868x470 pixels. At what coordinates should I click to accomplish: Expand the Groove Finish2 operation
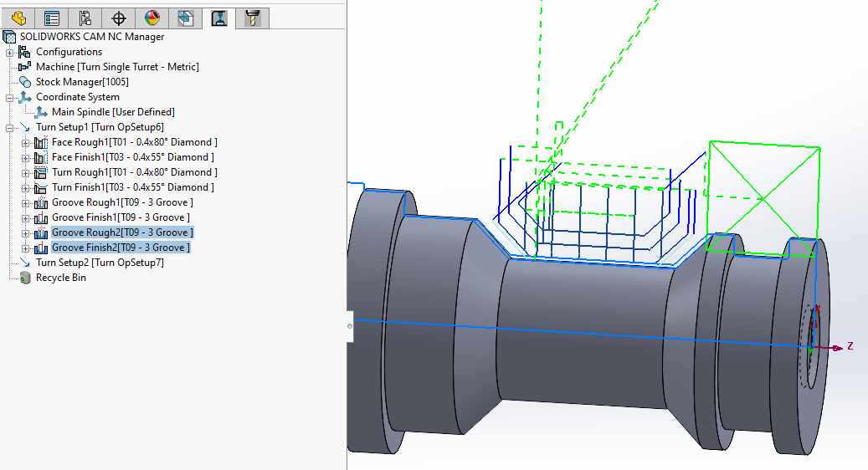point(26,248)
